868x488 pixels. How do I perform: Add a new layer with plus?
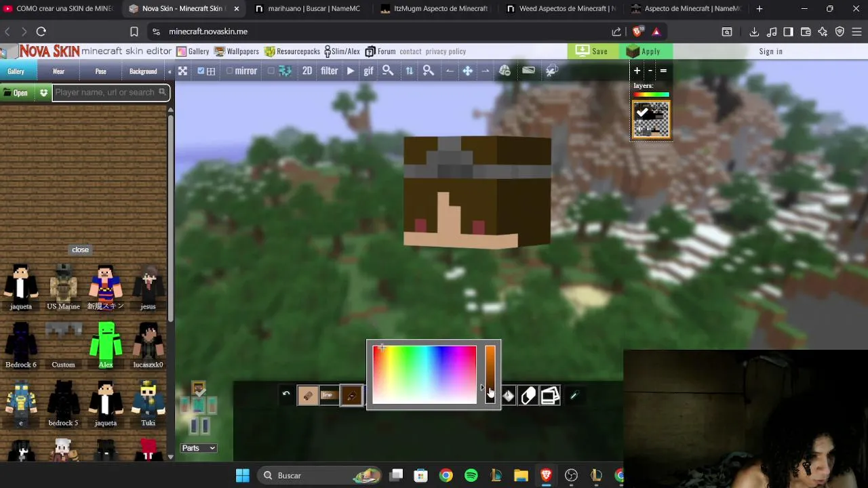click(637, 70)
